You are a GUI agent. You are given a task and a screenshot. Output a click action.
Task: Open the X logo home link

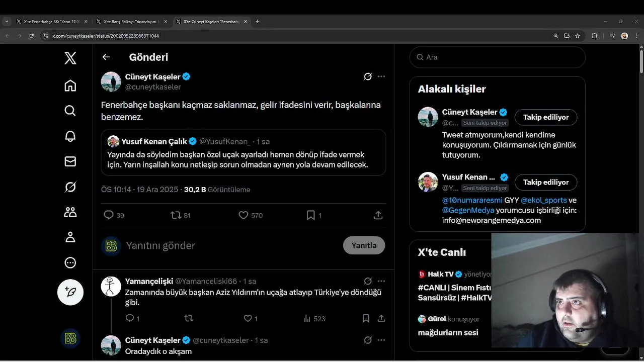point(70,58)
